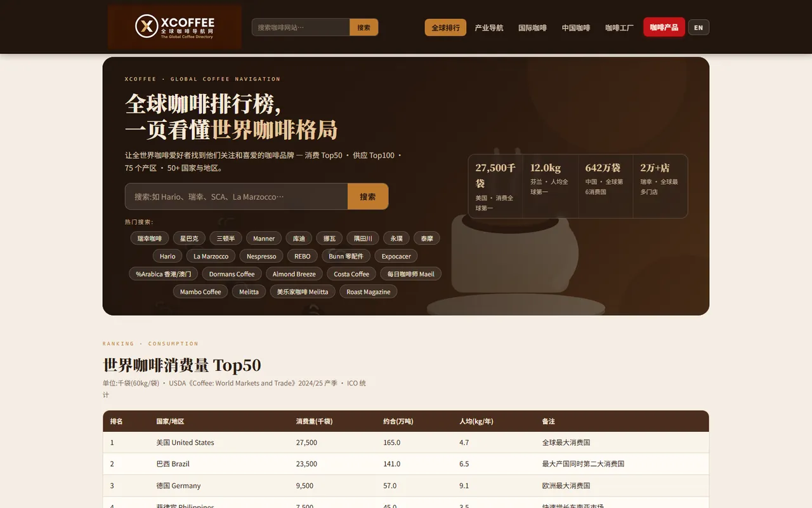The width and height of the screenshot is (812, 508).
Task: Pick 美乐家咖啡 Melitta tag
Action: 303,291
